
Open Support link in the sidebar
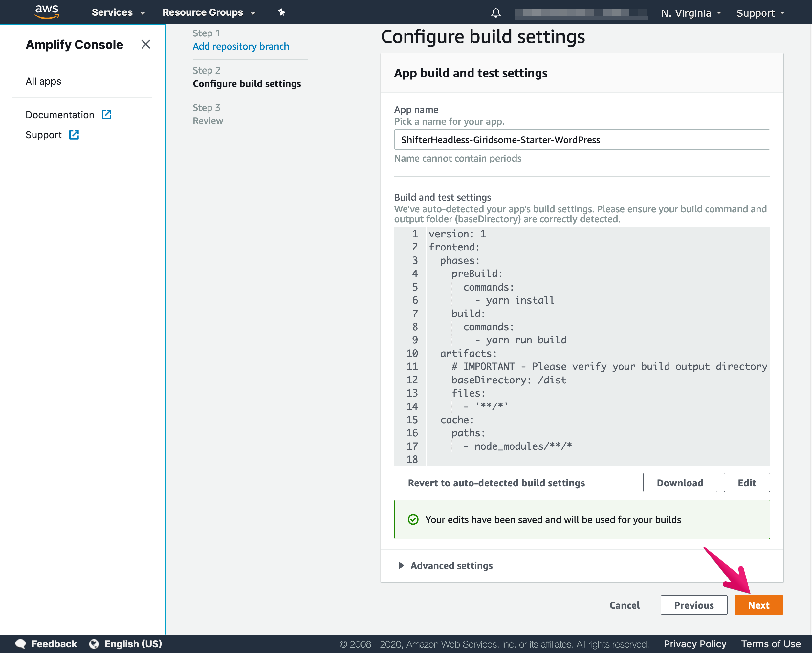[44, 135]
